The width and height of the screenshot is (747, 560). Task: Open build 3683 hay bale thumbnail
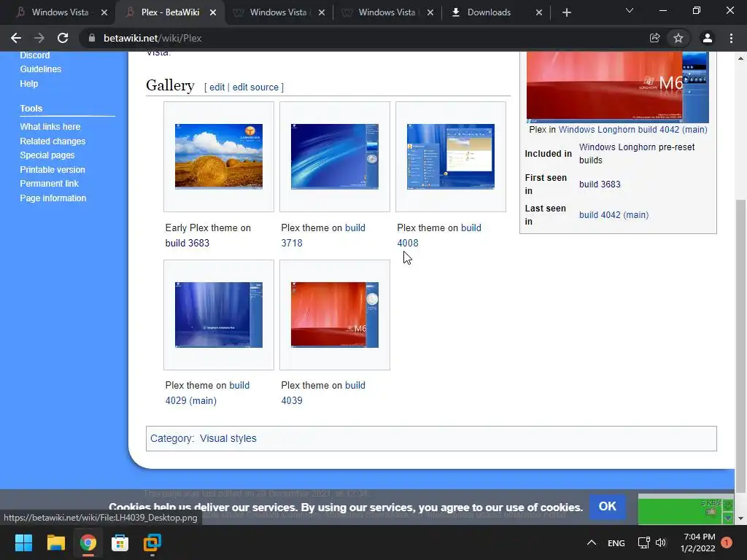point(219,157)
